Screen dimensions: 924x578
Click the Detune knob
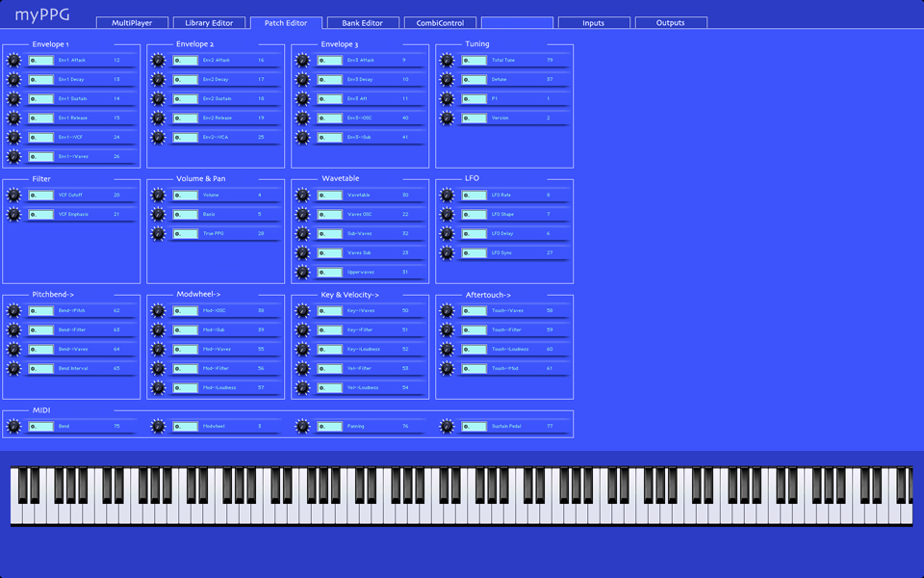(x=448, y=80)
